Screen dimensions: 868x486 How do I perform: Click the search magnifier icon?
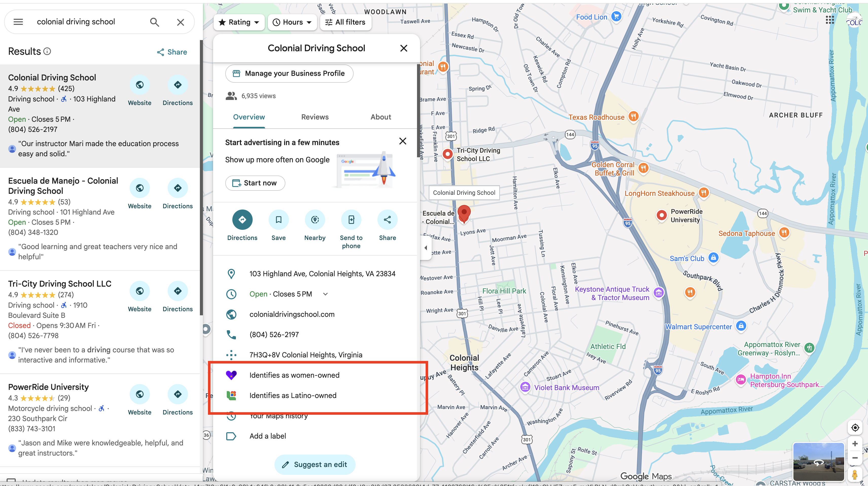click(155, 22)
